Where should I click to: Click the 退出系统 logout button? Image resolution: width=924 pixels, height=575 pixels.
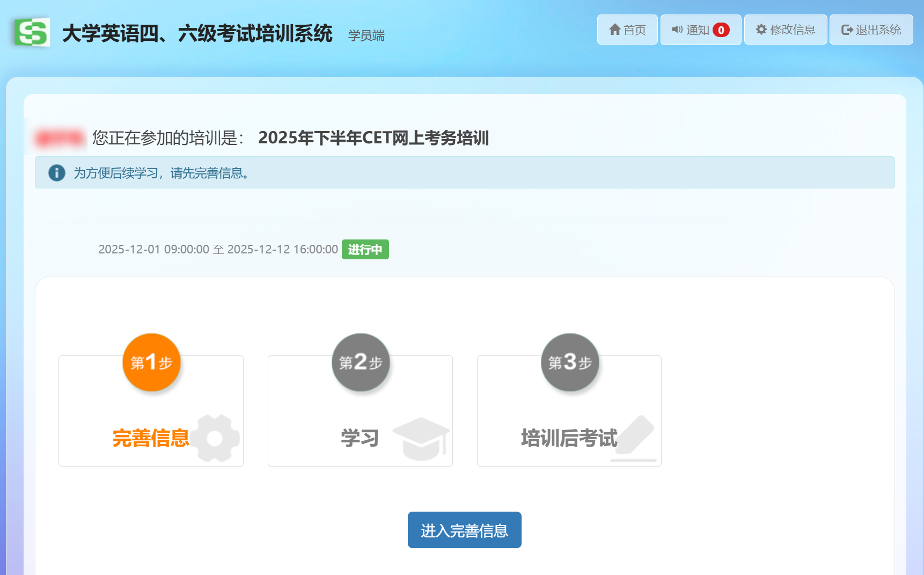point(871,30)
